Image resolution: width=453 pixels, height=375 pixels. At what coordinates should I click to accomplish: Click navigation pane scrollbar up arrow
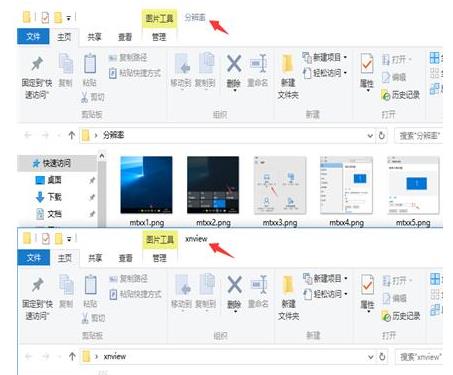click(102, 156)
